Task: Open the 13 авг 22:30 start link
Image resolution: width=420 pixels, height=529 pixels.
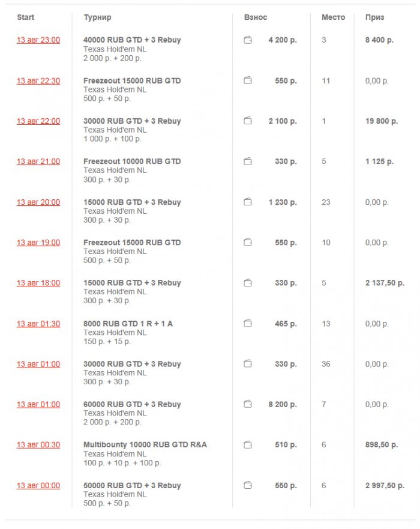Action: [38, 80]
